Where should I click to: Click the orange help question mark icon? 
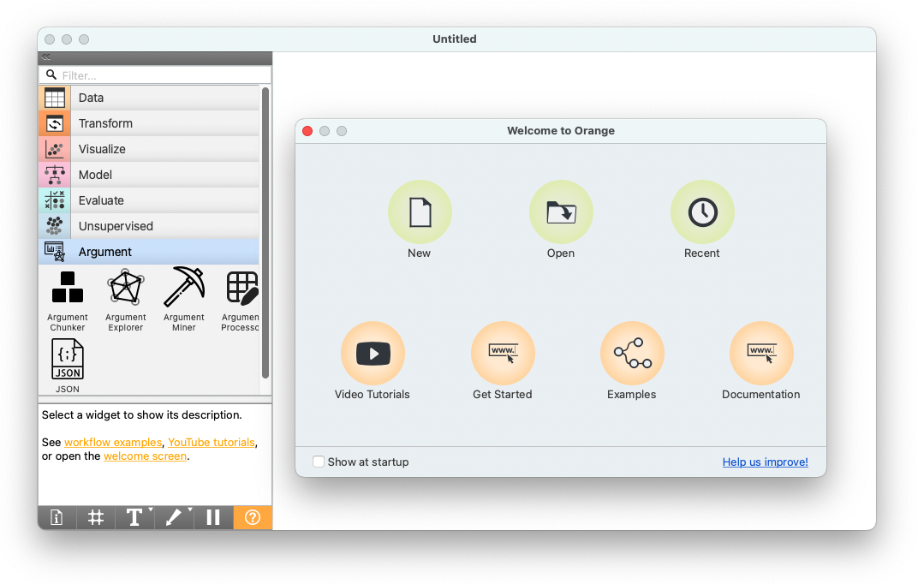click(x=253, y=517)
